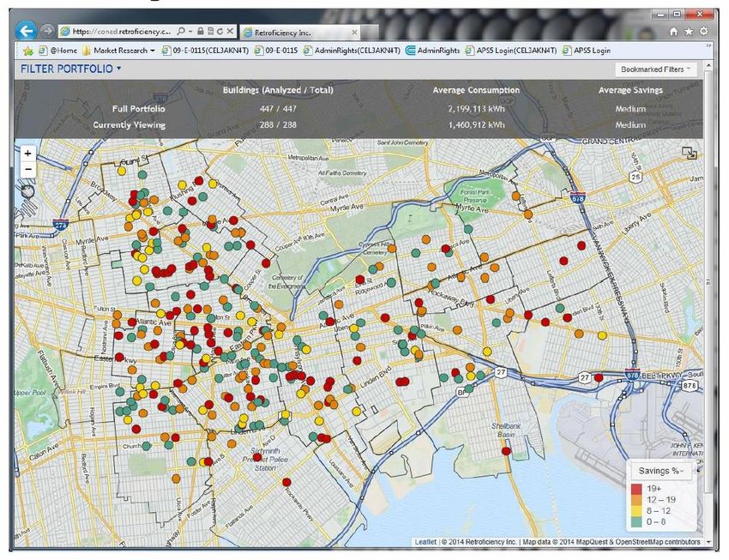The width and height of the screenshot is (729, 560).
Task: Expand the Bookmarked Filters dropdown
Action: (656, 69)
